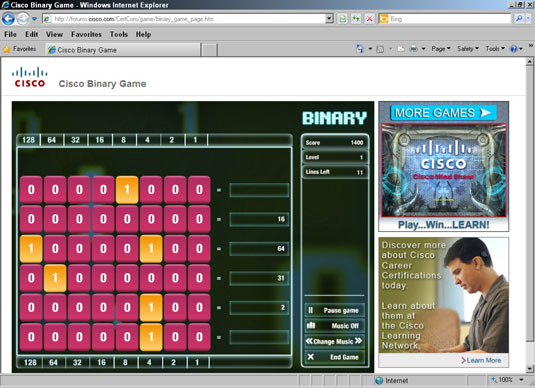Click the Refresh page icon

(342, 19)
